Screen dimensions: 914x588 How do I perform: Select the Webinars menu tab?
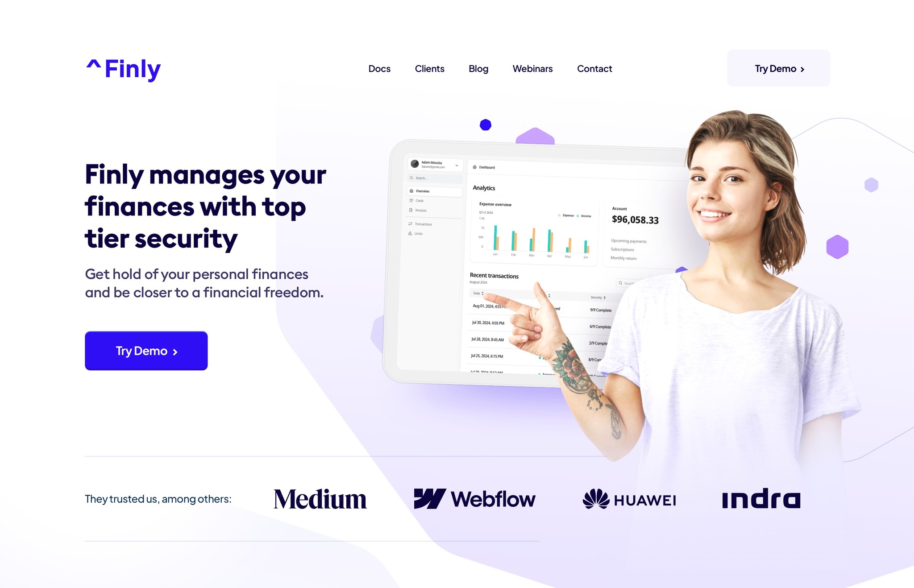pyautogui.click(x=532, y=68)
